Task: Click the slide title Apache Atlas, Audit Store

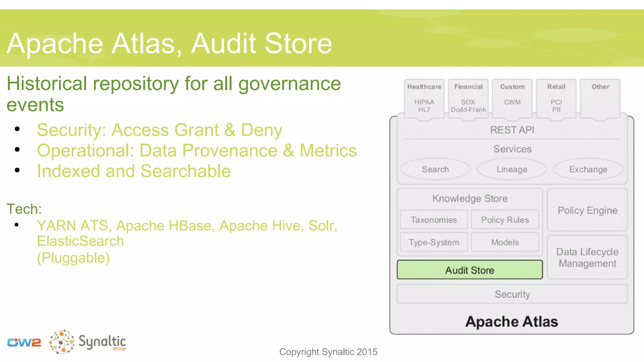Action: pyautogui.click(x=169, y=43)
